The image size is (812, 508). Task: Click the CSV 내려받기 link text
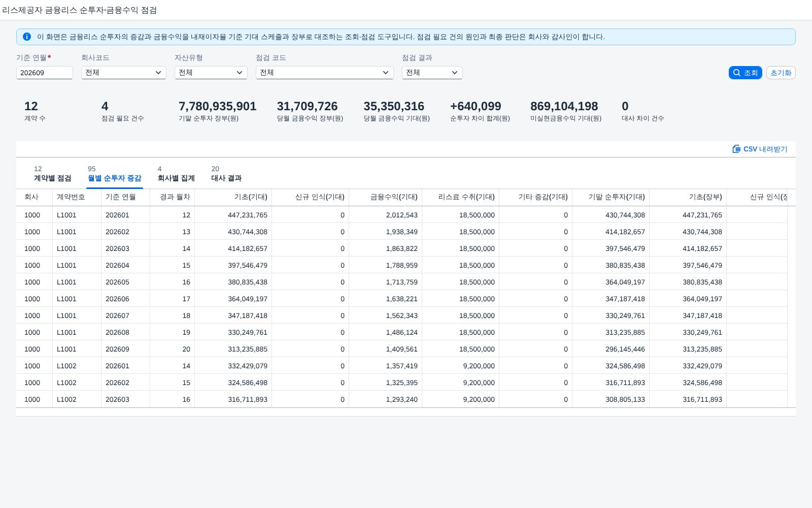[x=765, y=149]
